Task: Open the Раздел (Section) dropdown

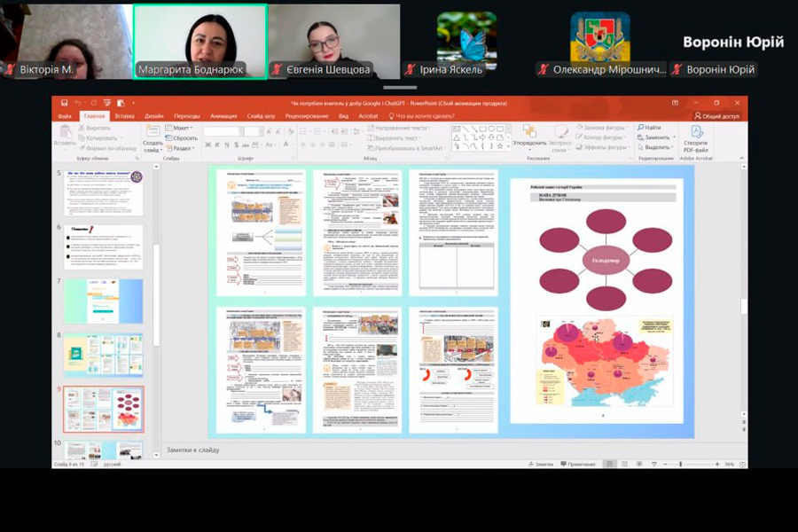Action: pyautogui.click(x=180, y=148)
